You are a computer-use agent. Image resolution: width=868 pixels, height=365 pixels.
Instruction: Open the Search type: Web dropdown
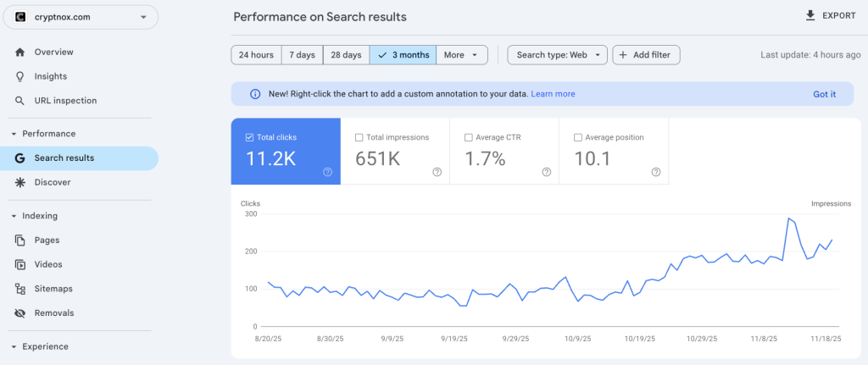557,55
